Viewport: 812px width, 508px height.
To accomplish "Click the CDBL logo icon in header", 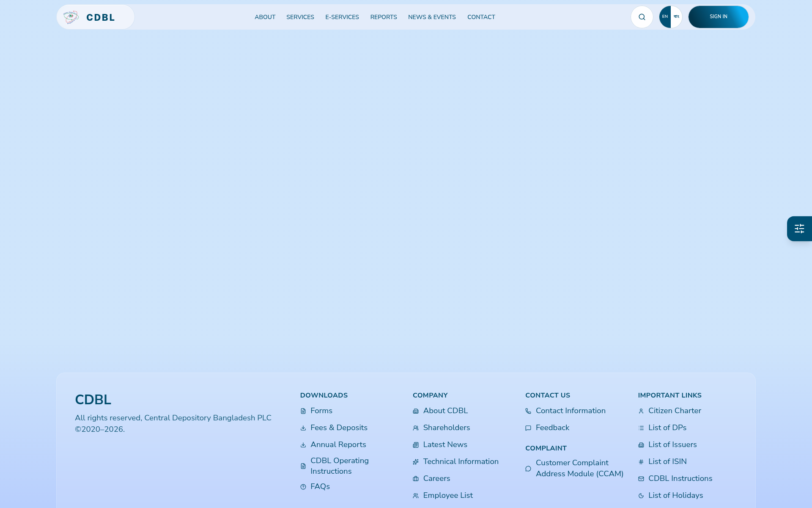I will pyautogui.click(x=71, y=17).
